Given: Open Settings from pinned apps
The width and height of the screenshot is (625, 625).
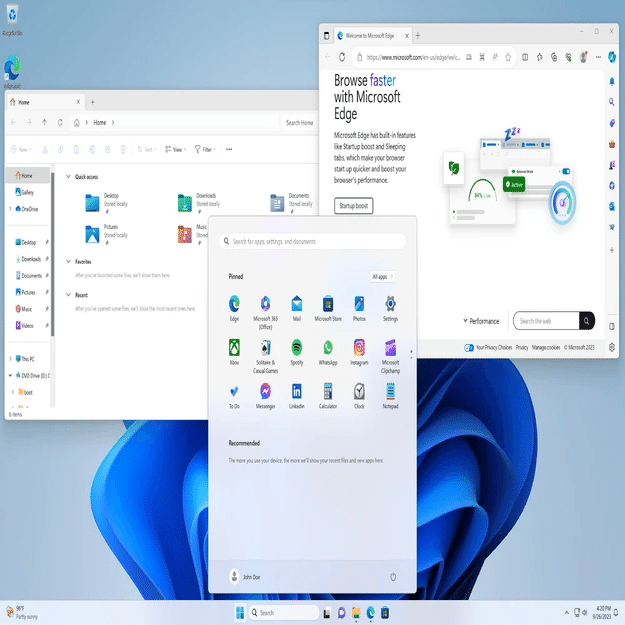Looking at the screenshot, I should point(390,308).
